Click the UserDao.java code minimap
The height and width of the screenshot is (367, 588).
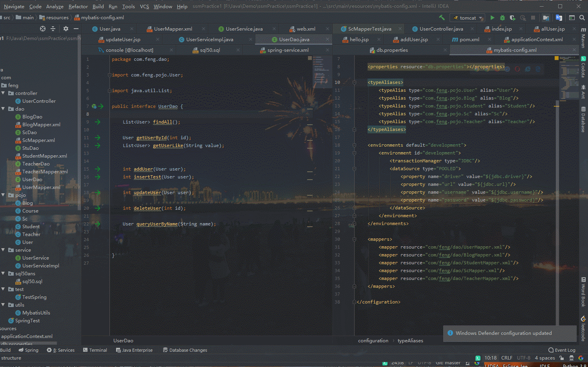[x=322, y=73]
